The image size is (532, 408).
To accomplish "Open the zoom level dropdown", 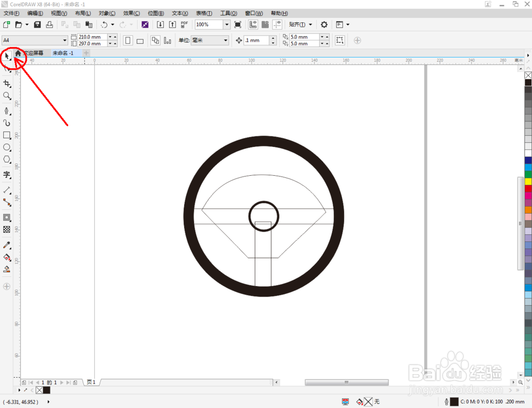I will click(x=227, y=25).
